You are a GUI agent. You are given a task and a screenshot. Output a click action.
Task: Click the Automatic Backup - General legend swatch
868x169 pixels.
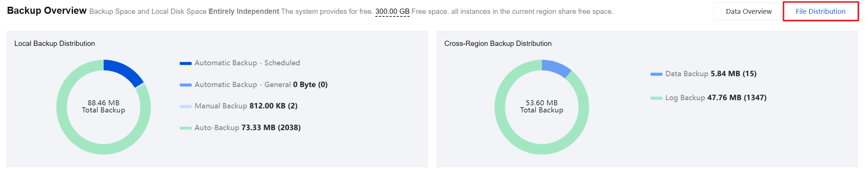[186, 85]
